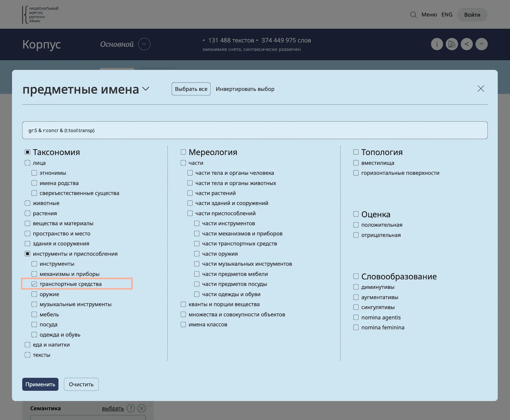Screen dimensions: 510x420
Task: Check части музыкальных инструментов checkbox
Action: click(197, 264)
